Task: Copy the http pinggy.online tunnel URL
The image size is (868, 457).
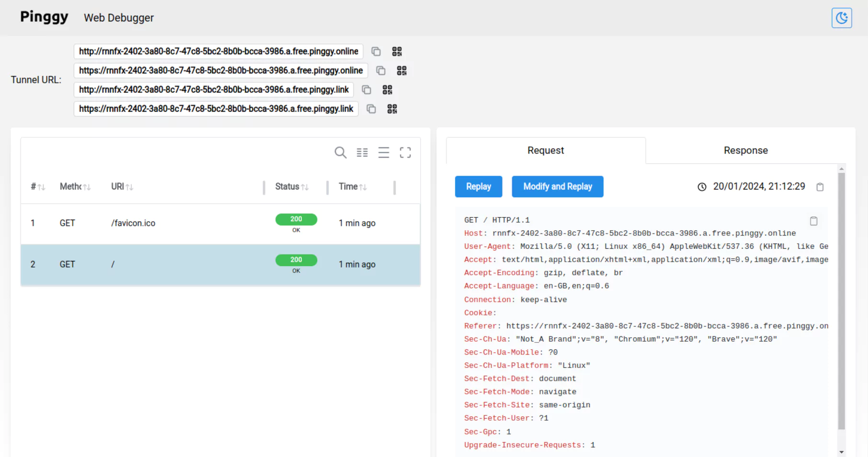Action: pyautogui.click(x=376, y=51)
